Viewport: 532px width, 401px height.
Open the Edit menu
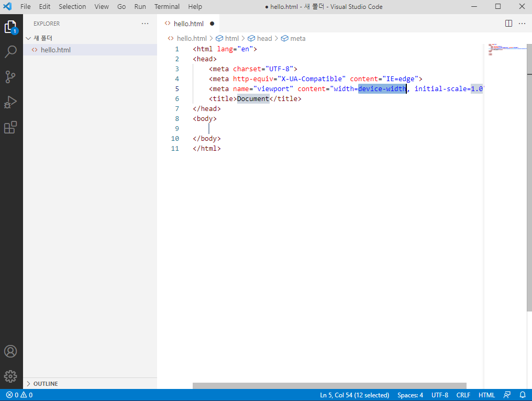click(x=45, y=6)
